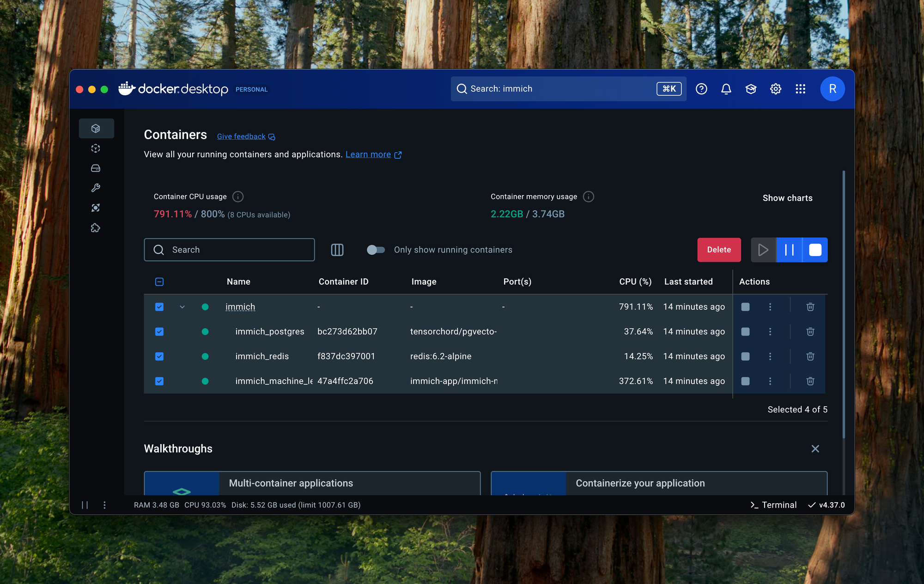Open more actions for immich_redis
The image size is (924, 584).
click(x=770, y=357)
